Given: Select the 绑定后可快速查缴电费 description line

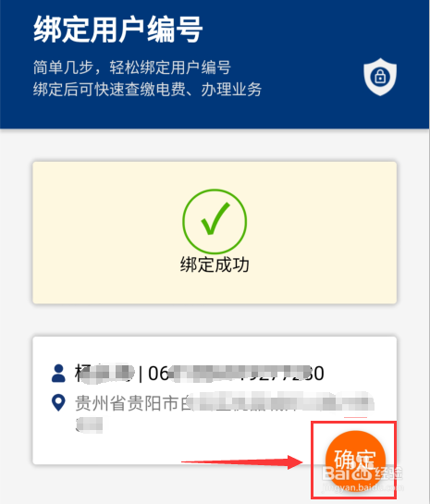Looking at the screenshot, I should pos(147,90).
